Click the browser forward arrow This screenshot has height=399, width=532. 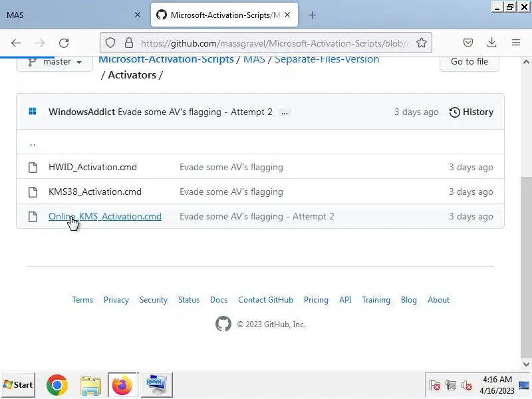pyautogui.click(x=40, y=43)
